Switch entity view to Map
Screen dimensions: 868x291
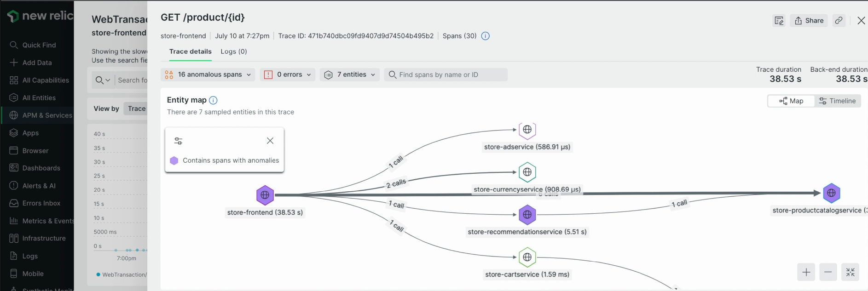click(x=791, y=101)
